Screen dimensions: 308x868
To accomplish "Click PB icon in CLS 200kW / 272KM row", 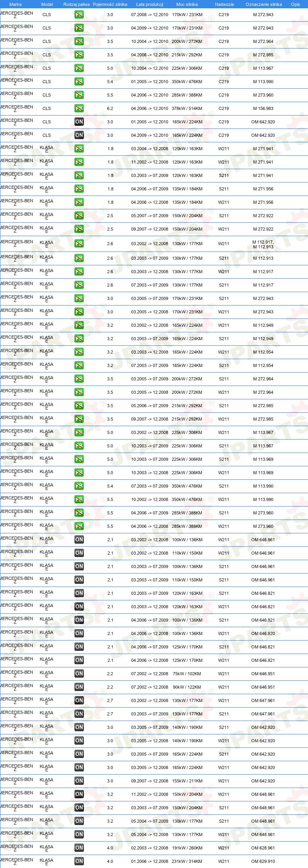I will (79, 41).
